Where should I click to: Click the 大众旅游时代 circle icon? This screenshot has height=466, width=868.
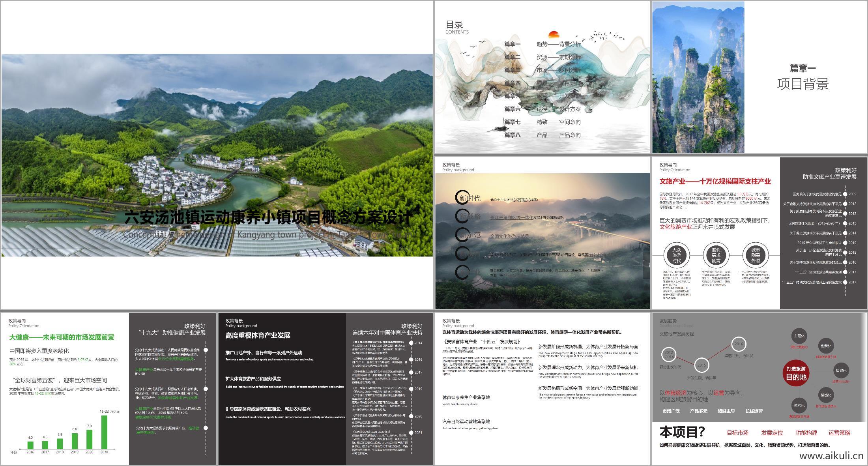[676, 255]
